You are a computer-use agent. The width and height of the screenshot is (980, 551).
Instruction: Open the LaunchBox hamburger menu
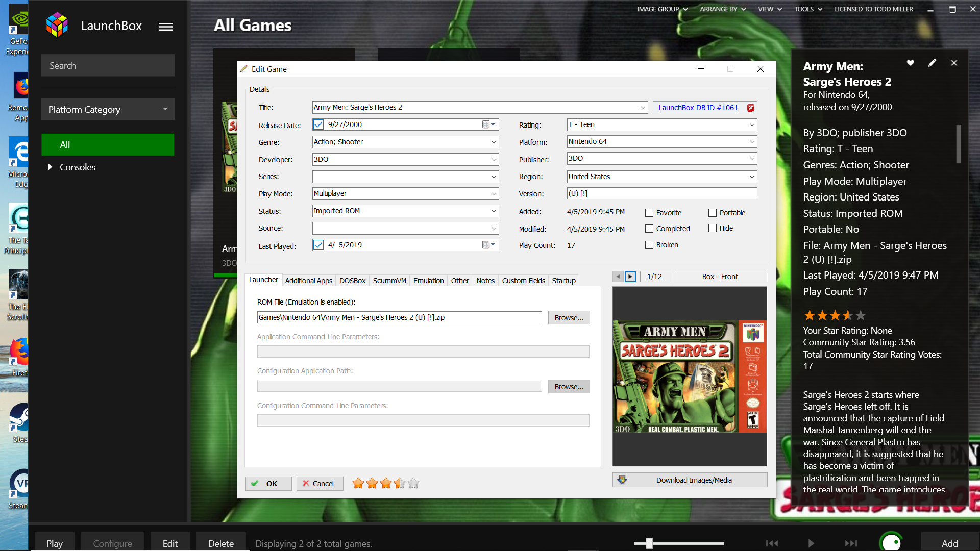(x=165, y=27)
